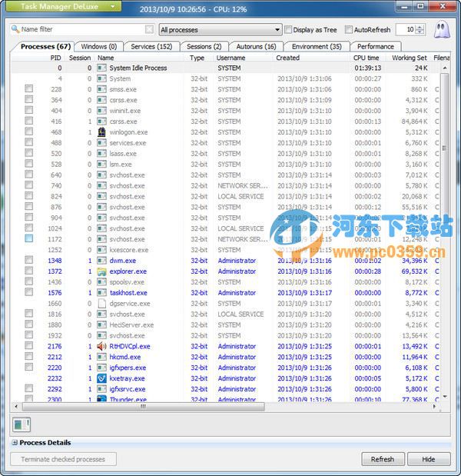Screen dimensions: 461x476
Task: Open the All processes dropdown
Action: [221, 30]
